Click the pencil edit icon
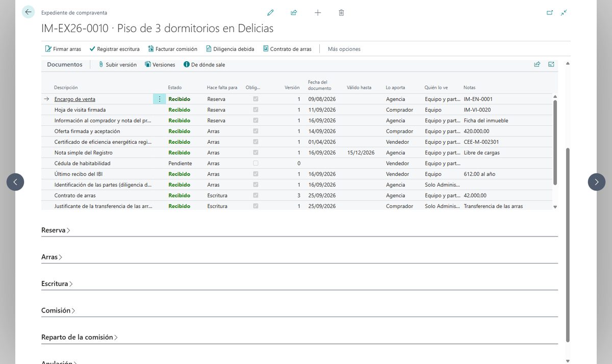 (270, 13)
